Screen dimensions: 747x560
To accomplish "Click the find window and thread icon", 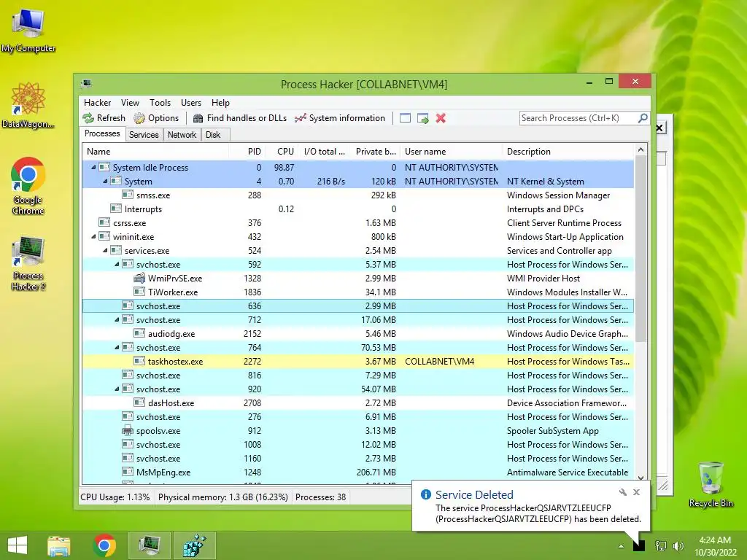I will (422, 118).
